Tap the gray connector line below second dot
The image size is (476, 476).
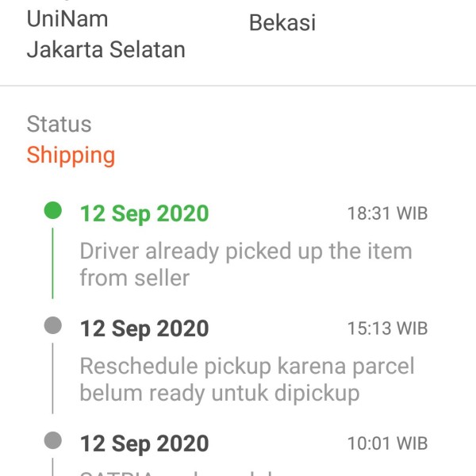[x=53, y=378]
